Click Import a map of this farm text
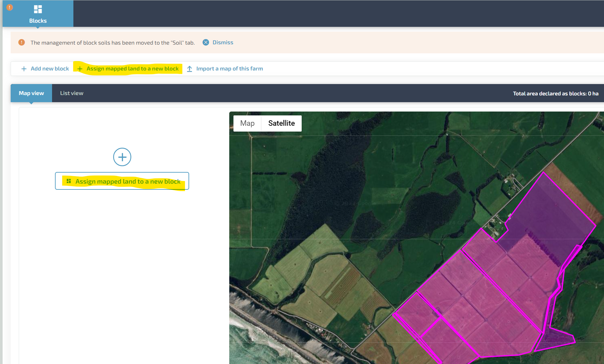Screen dimensions: 604x364 (230, 69)
